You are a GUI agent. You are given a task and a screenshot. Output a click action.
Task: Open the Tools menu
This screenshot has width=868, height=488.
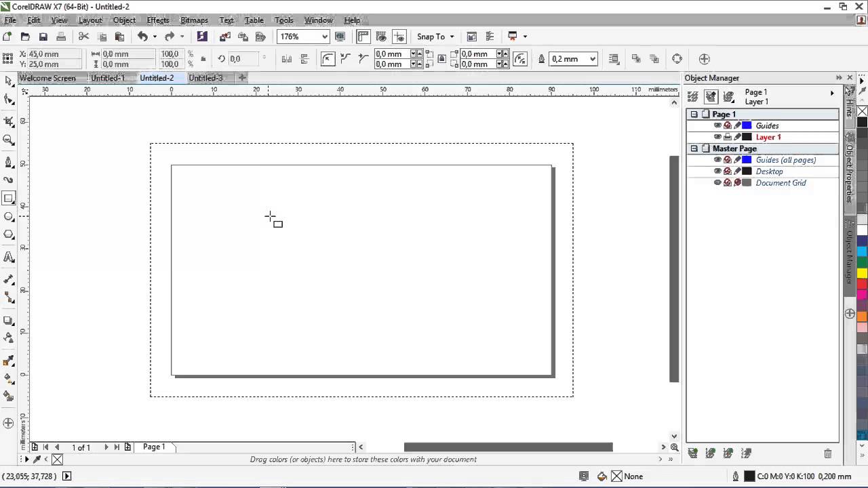(x=284, y=20)
